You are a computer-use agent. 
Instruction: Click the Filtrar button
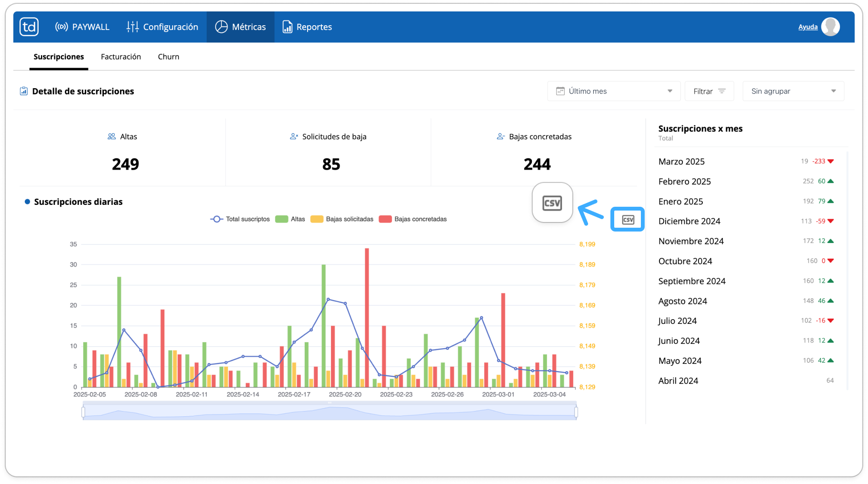tap(709, 91)
